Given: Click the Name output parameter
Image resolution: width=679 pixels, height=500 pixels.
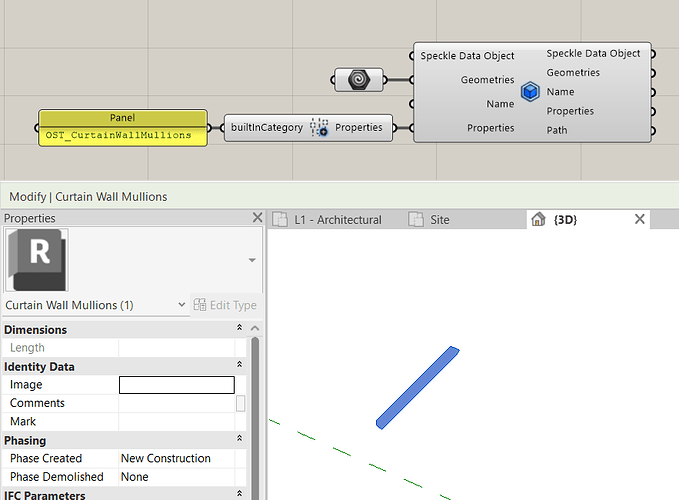Looking at the screenshot, I should point(560,92).
